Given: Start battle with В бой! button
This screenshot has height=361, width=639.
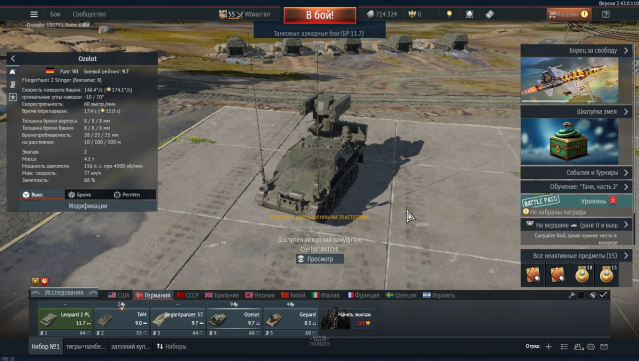Looking at the screenshot, I should [320, 15].
